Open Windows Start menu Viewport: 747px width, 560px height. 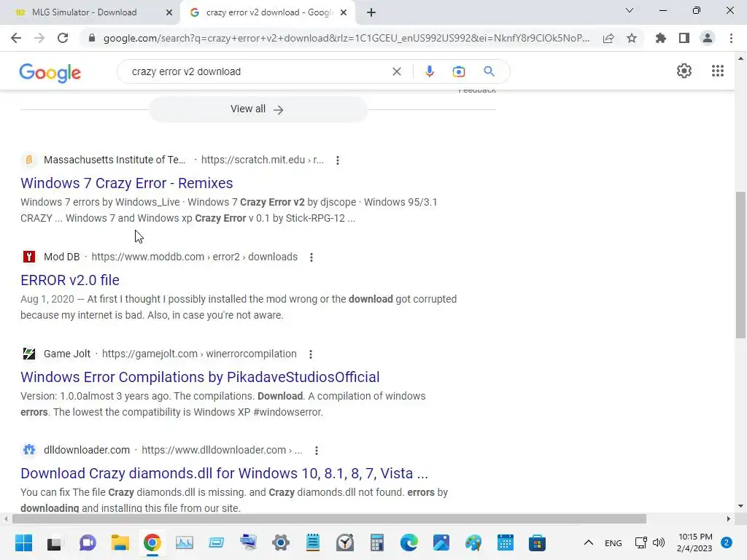(x=23, y=542)
